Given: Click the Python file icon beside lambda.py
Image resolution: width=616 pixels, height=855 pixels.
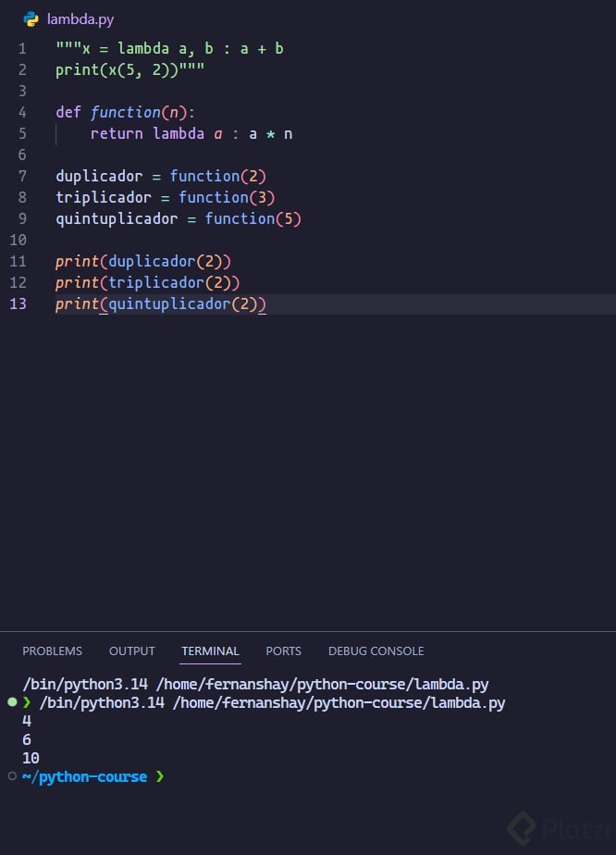Looking at the screenshot, I should click(x=31, y=19).
